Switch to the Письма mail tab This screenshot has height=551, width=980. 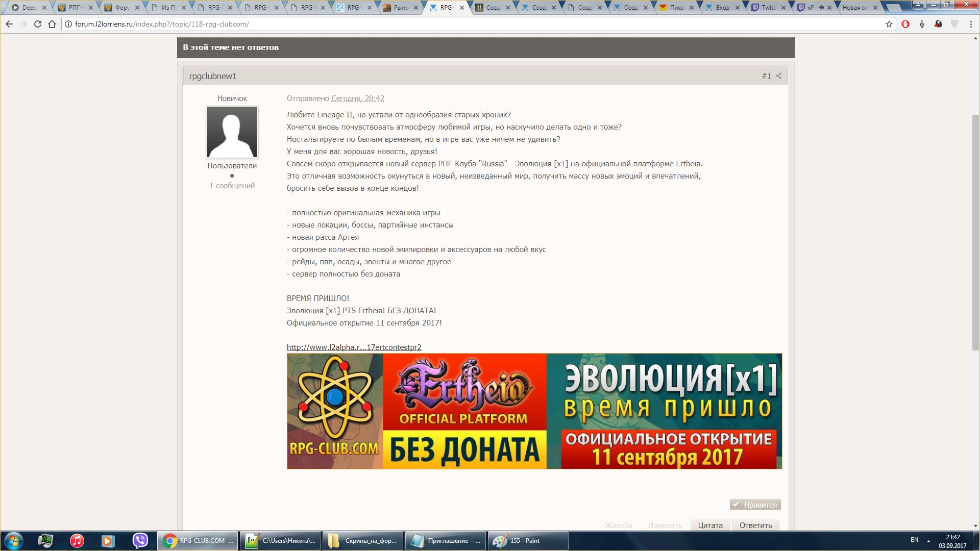(677, 8)
